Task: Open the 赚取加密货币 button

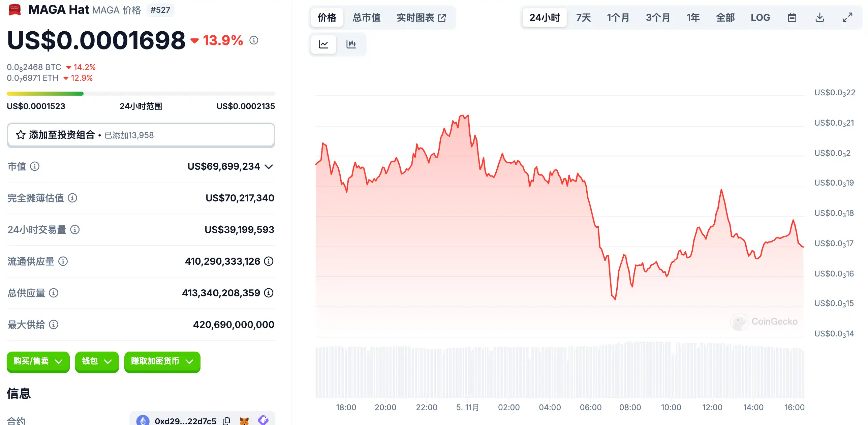Action: [162, 361]
